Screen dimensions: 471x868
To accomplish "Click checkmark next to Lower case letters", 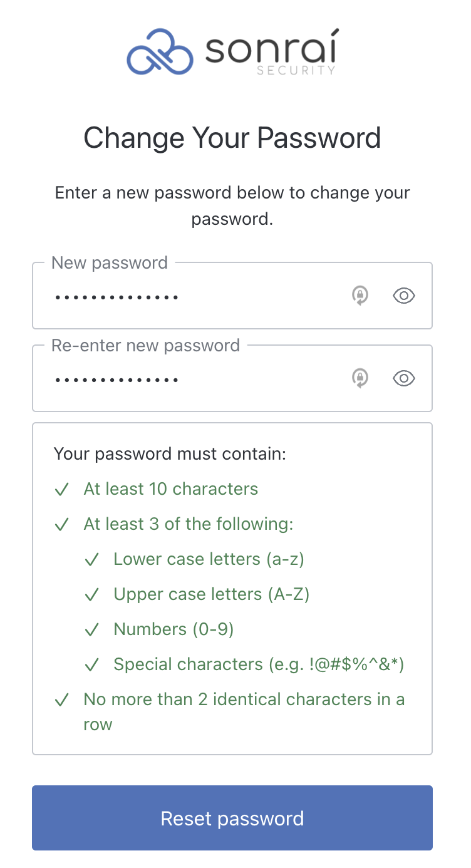I will coord(91,560).
